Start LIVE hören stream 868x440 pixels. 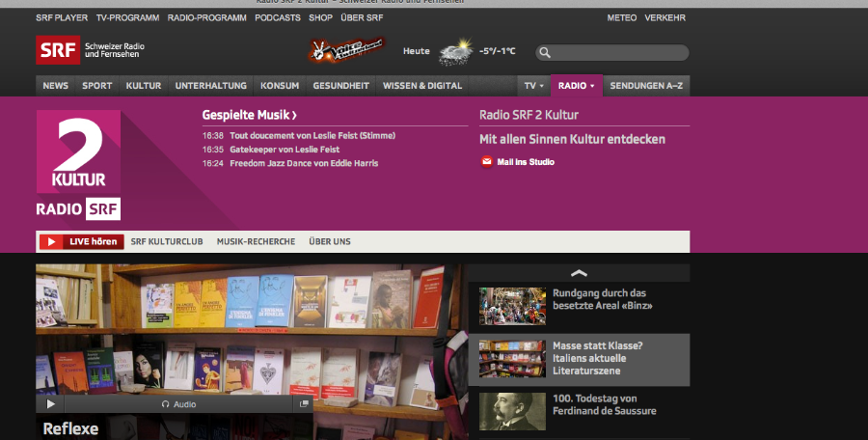[81, 241]
